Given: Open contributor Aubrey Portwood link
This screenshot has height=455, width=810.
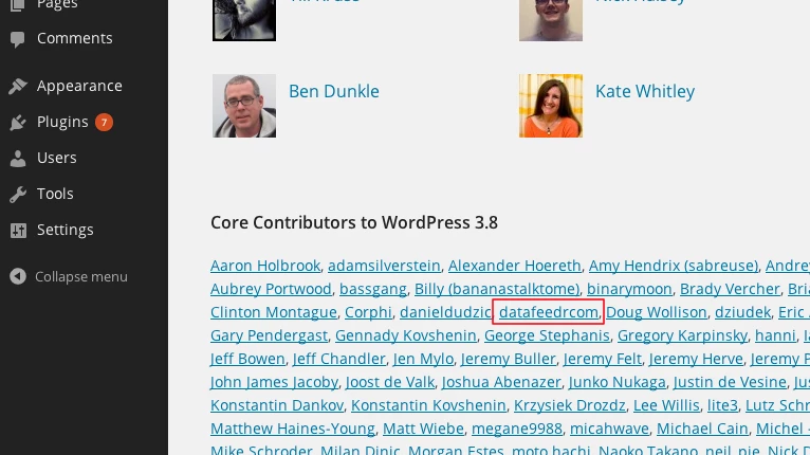Looking at the screenshot, I should tap(271, 289).
